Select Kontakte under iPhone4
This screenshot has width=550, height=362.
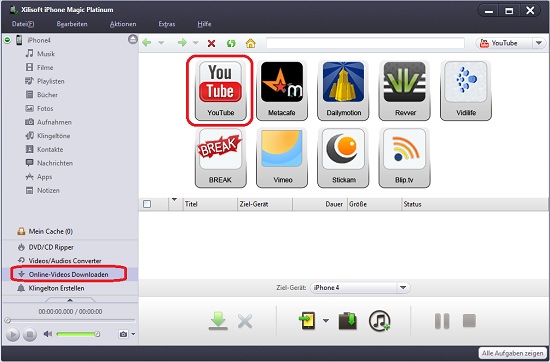click(x=50, y=149)
